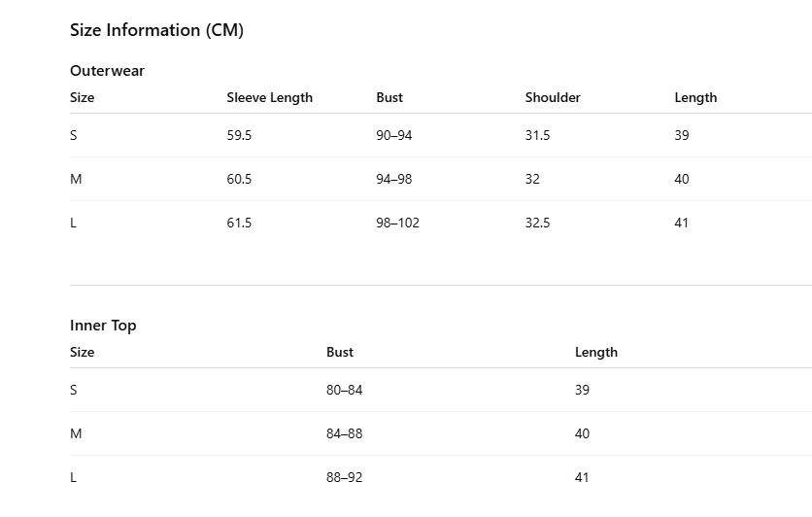812x517 pixels.
Task: Select the 88–92 bust cell
Action: pyautogui.click(x=345, y=477)
